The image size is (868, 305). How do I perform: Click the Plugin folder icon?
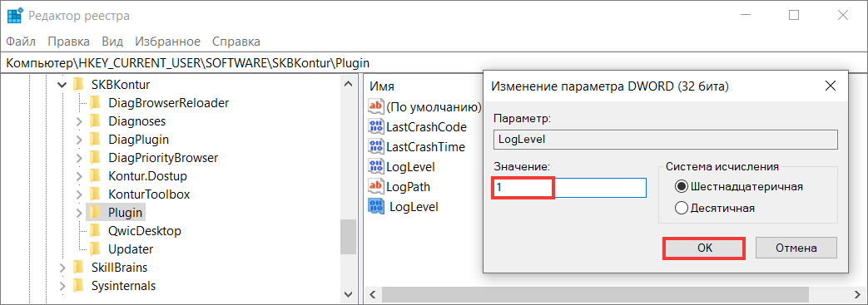(x=96, y=212)
